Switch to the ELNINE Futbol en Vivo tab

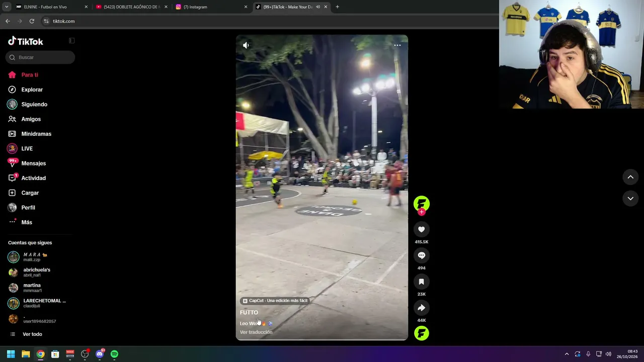(51, 7)
